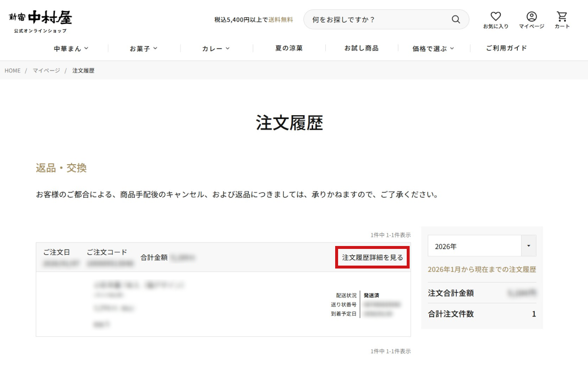Expand the 価格で選ぶ menu

434,48
